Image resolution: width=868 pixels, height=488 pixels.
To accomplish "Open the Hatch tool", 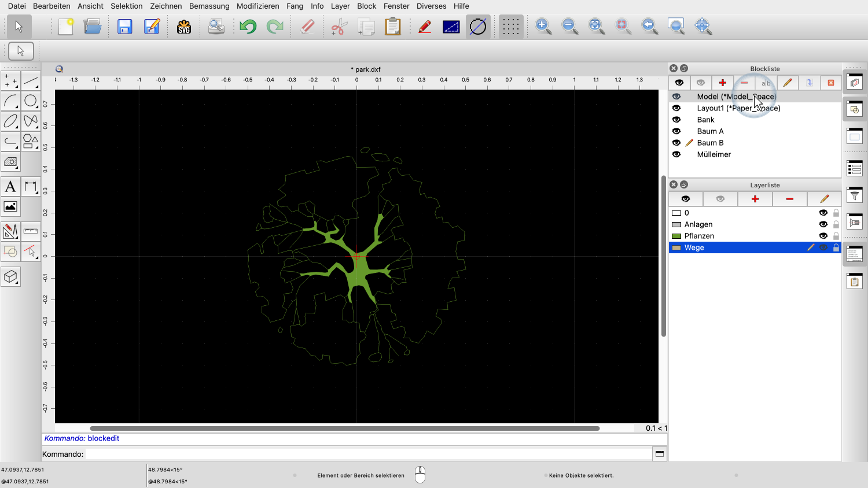I will click(10, 162).
